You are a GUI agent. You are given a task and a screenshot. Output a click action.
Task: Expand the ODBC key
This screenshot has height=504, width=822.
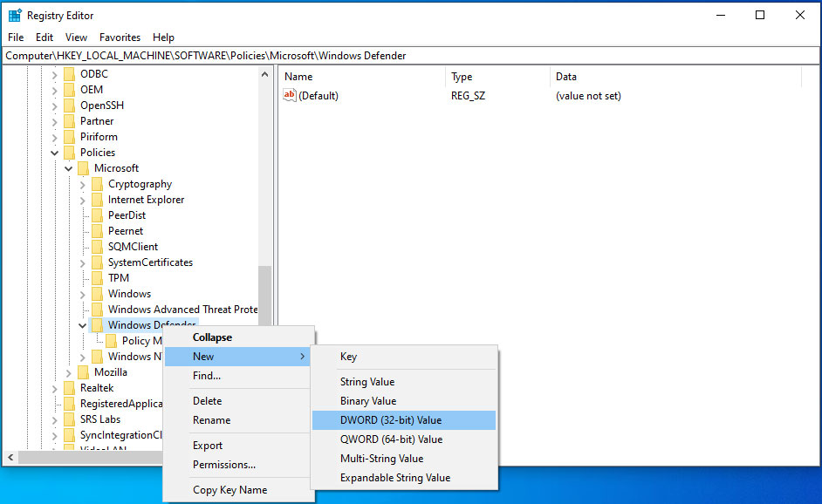pyautogui.click(x=54, y=74)
